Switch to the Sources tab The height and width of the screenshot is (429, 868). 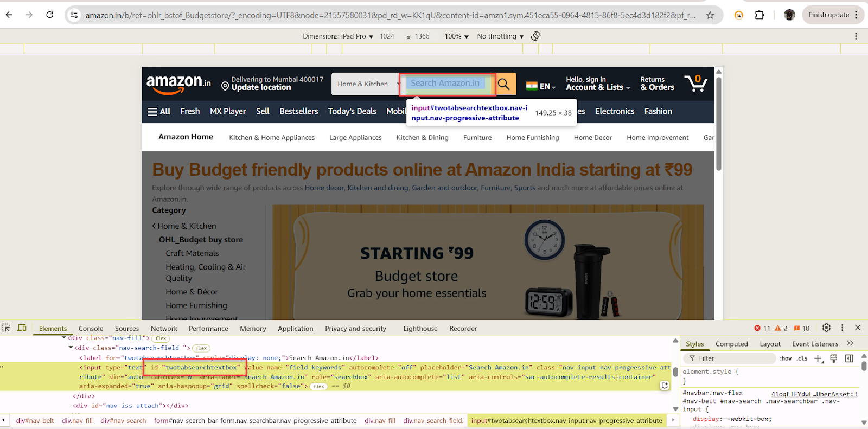127,329
